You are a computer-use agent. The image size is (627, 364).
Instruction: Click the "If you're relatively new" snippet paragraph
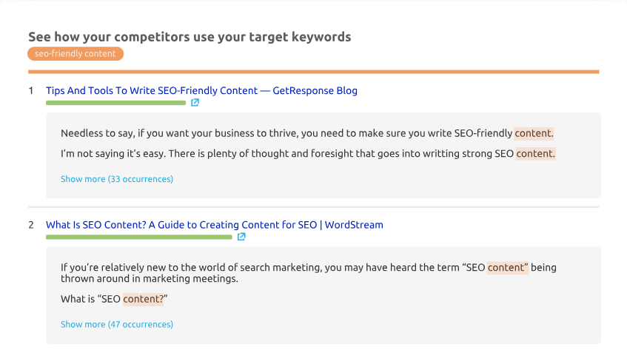[272, 273]
